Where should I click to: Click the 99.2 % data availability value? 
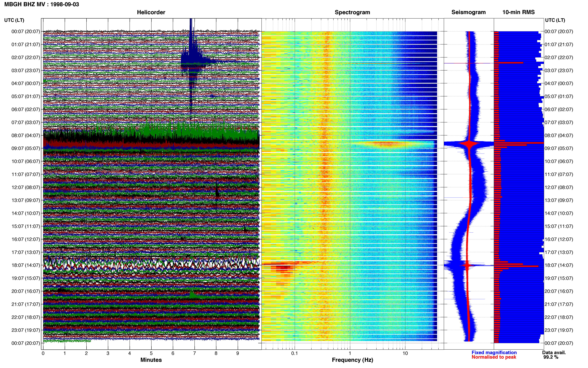tap(551, 357)
